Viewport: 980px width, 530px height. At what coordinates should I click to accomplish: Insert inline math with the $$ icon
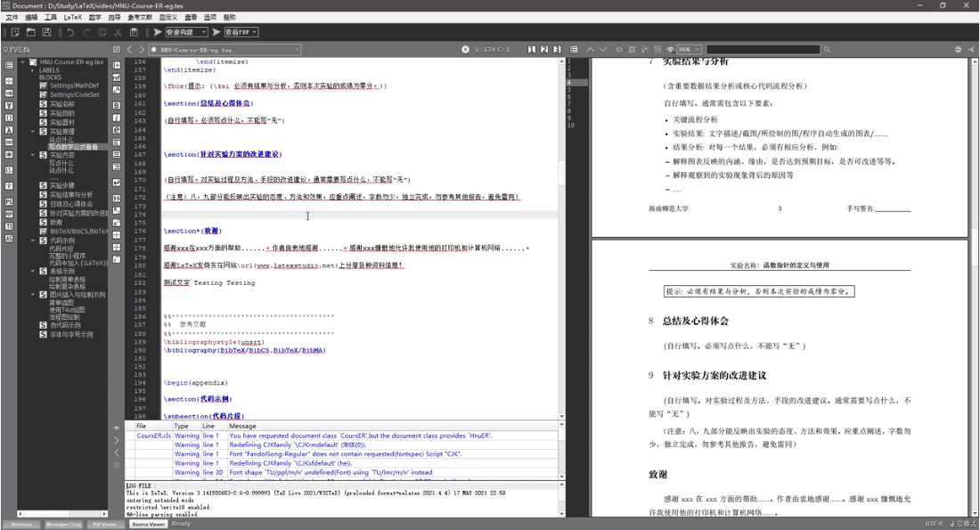[x=117, y=198]
